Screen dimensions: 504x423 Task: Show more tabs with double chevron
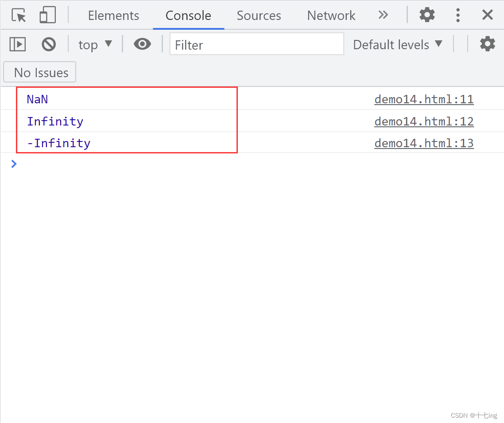coord(383,15)
